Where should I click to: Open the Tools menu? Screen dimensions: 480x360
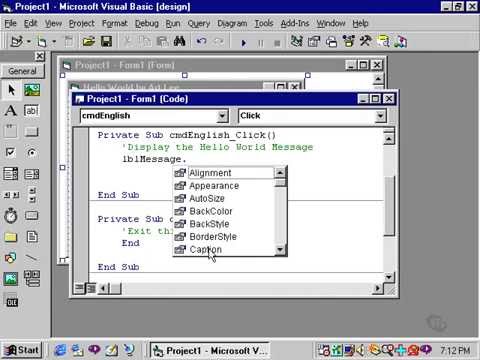click(x=264, y=23)
